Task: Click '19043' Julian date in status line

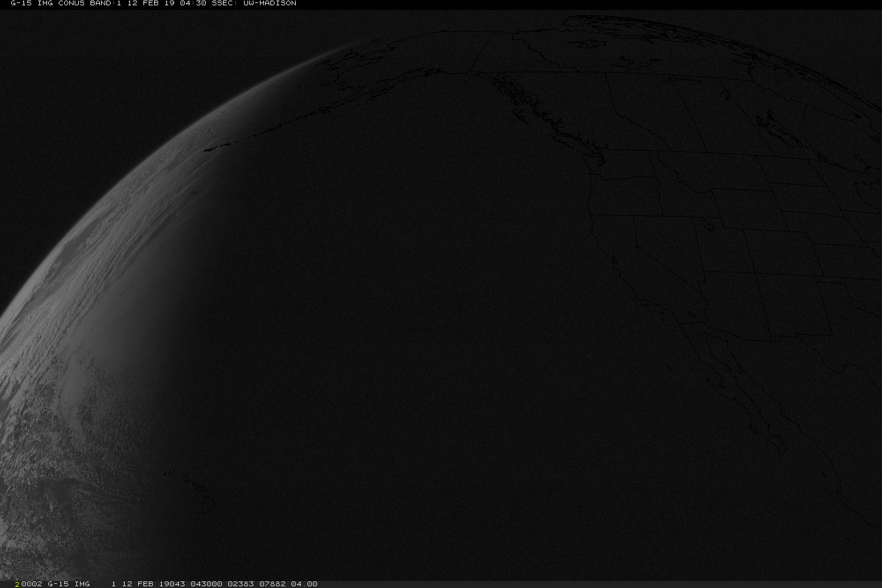Action: point(172,584)
